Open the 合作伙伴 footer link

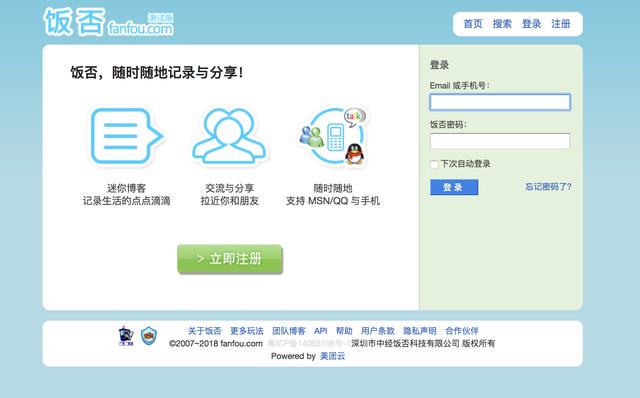(x=462, y=331)
